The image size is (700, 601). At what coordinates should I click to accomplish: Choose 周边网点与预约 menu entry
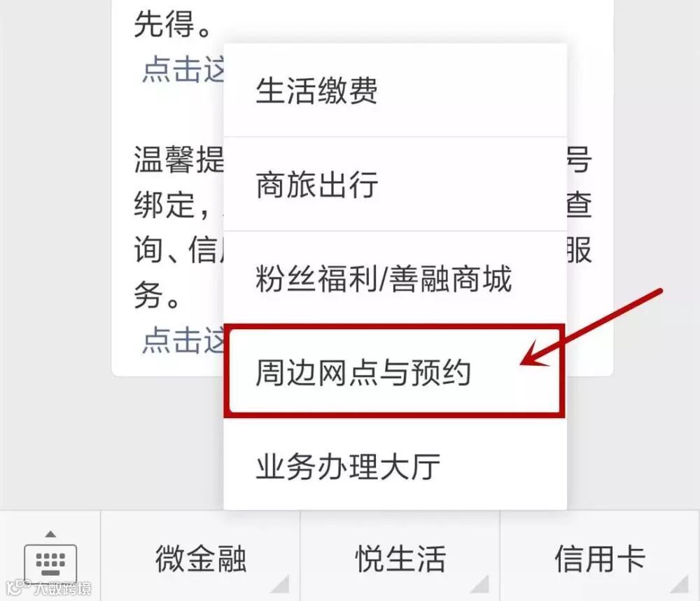tap(395, 372)
